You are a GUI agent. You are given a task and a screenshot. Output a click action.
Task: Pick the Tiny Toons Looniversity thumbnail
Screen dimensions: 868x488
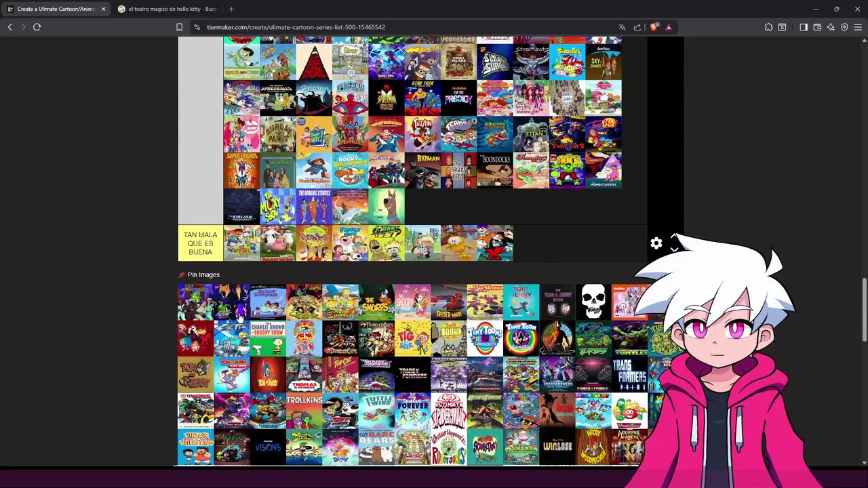tap(485, 338)
